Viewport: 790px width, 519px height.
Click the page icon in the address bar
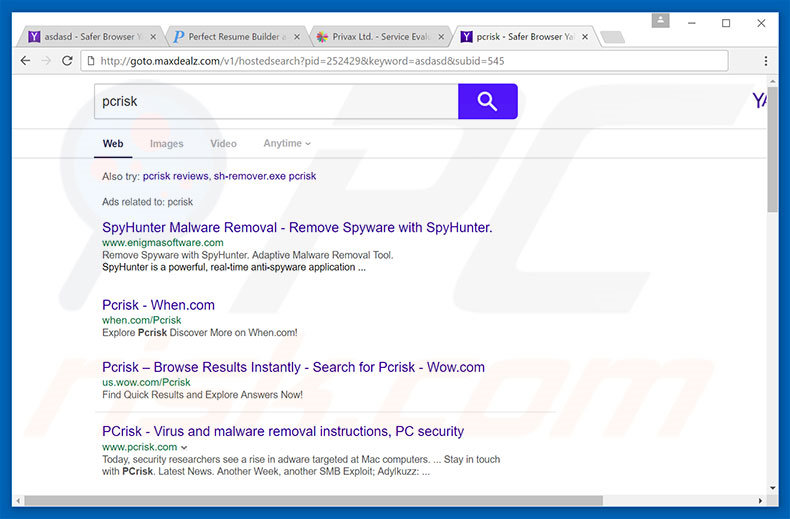point(91,61)
